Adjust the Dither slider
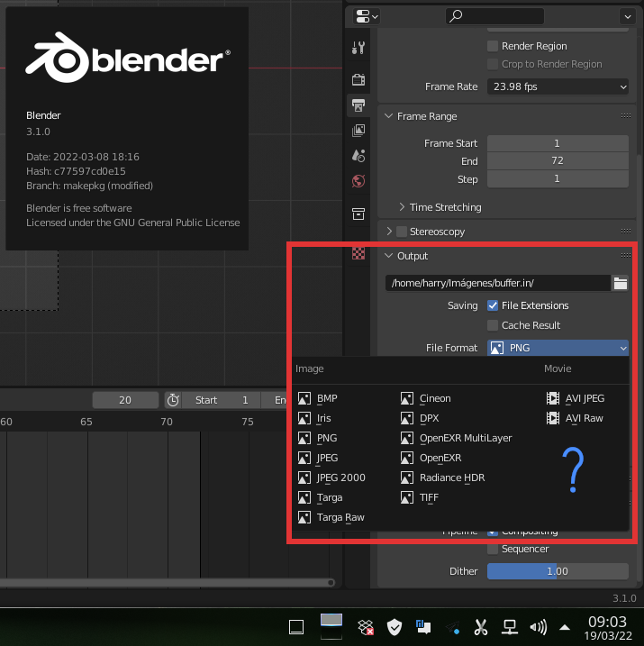Viewport: 644px width, 646px height. 558,571
